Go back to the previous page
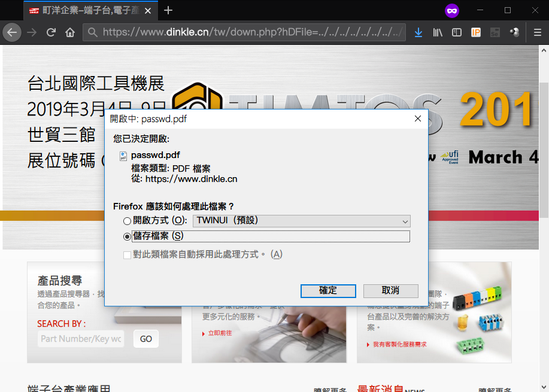Image resolution: width=549 pixels, height=392 pixels. pyautogui.click(x=12, y=32)
